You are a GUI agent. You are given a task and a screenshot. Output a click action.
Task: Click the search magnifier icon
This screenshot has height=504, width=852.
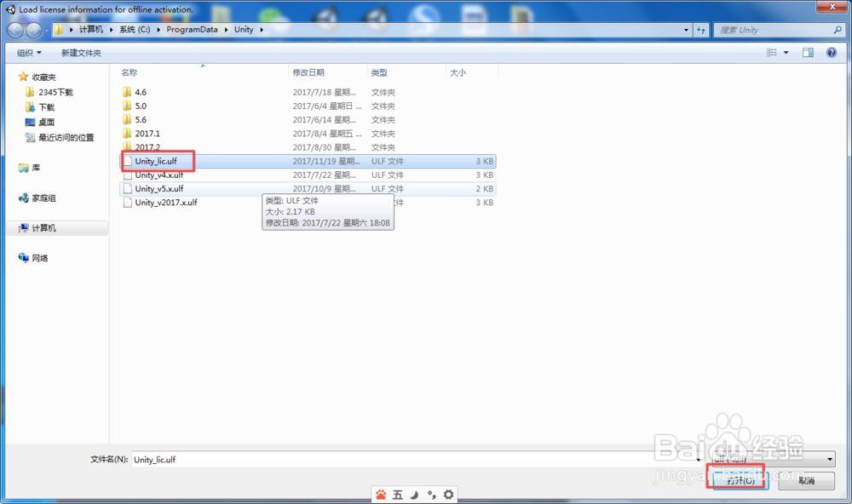[x=838, y=30]
